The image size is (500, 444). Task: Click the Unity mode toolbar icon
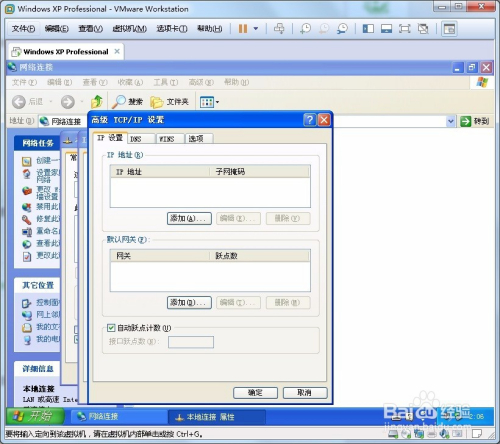pyautogui.click(x=423, y=29)
